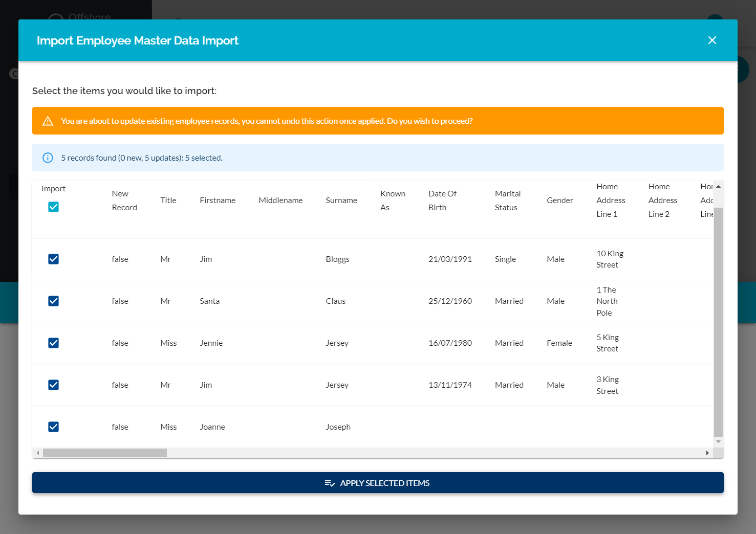Click the Surname column header
The height and width of the screenshot is (534, 756).
tap(341, 201)
